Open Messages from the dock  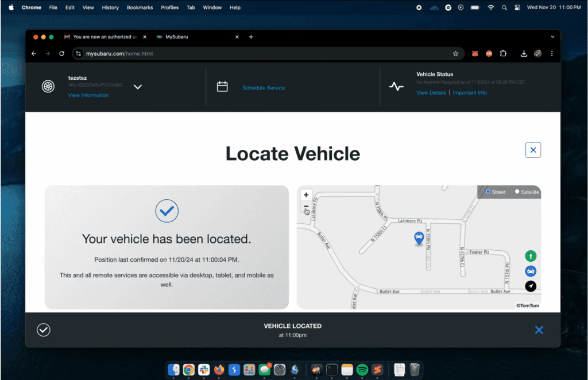click(264, 370)
